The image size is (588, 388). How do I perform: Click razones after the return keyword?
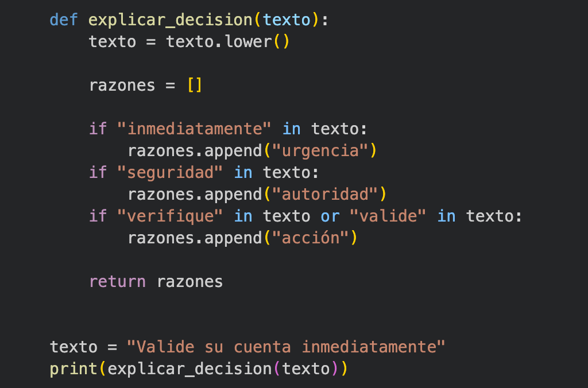[189, 282]
